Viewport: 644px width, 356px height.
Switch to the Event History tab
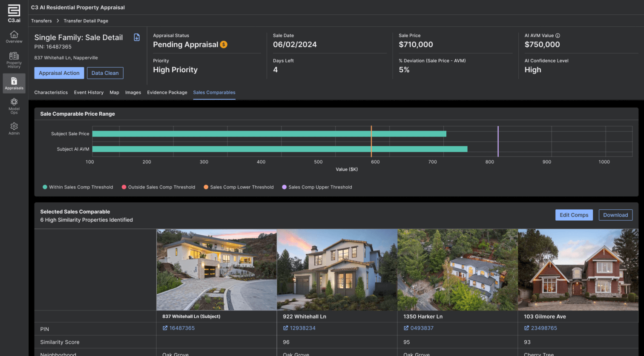coord(89,92)
